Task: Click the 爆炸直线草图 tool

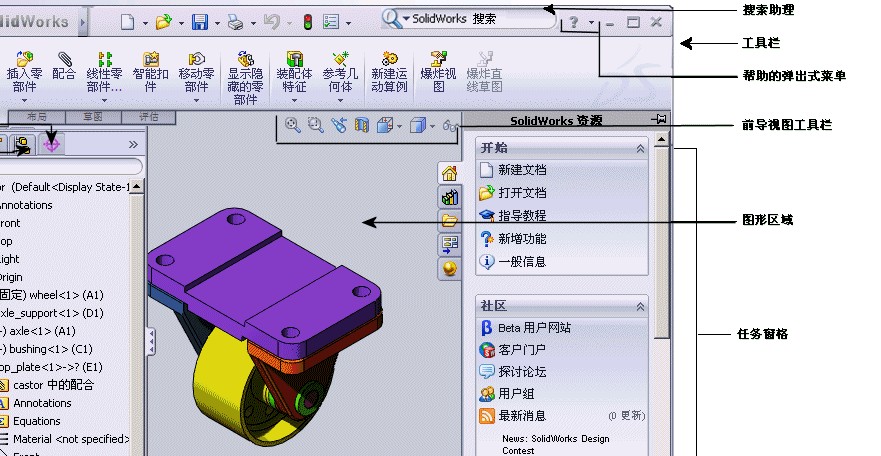Action: coord(484,72)
